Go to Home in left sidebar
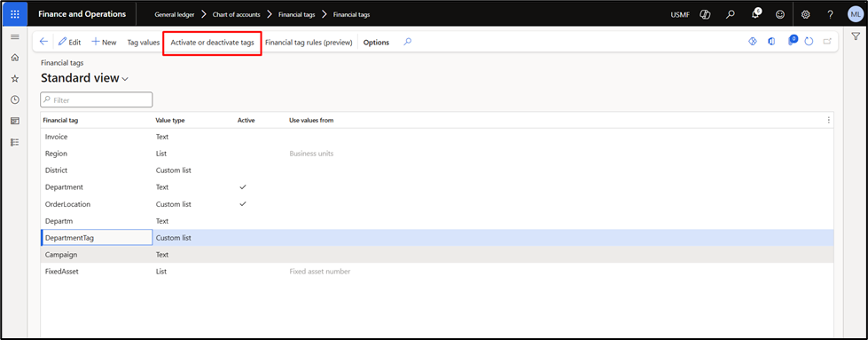 pos(15,58)
